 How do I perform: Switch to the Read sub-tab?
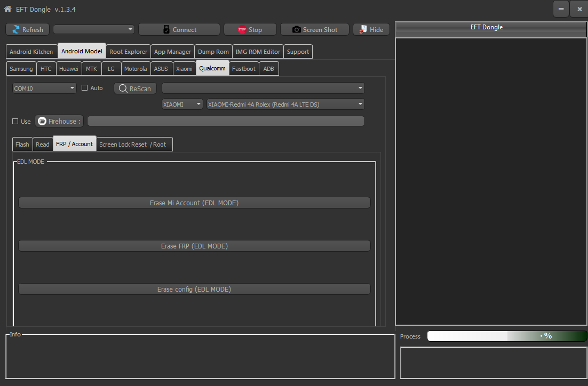point(42,144)
